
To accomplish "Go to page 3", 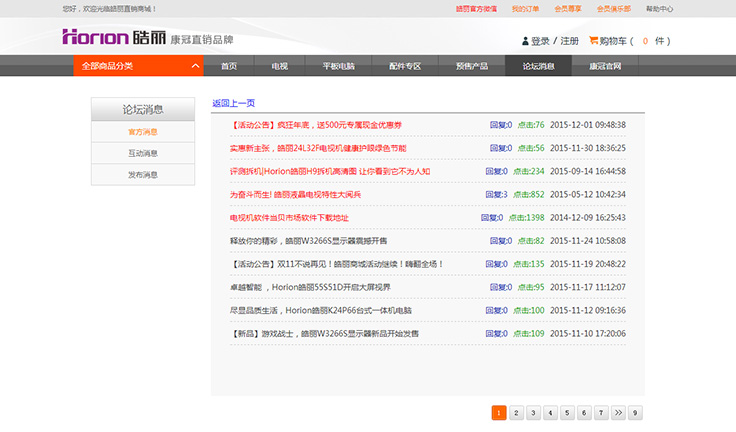I will (533, 413).
